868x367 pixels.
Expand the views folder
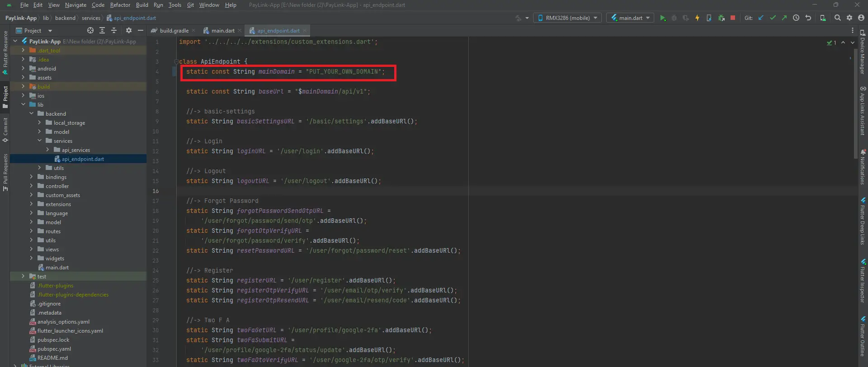[31, 249]
